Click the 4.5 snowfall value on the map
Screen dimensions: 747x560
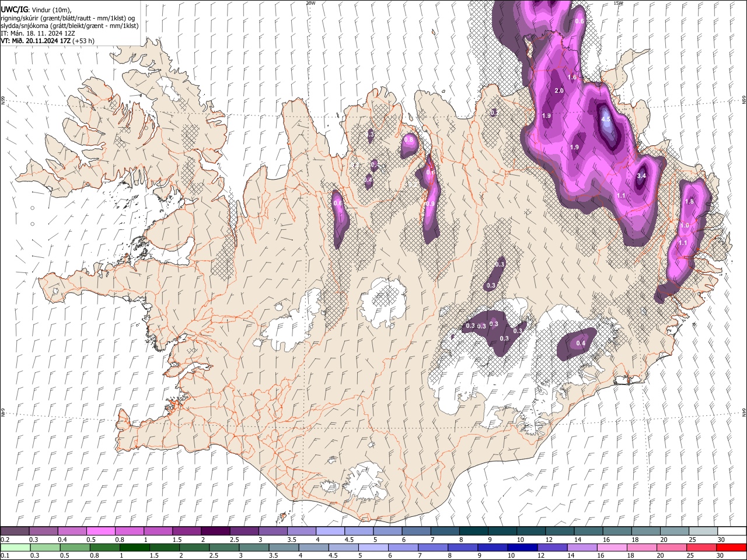[x=606, y=119]
